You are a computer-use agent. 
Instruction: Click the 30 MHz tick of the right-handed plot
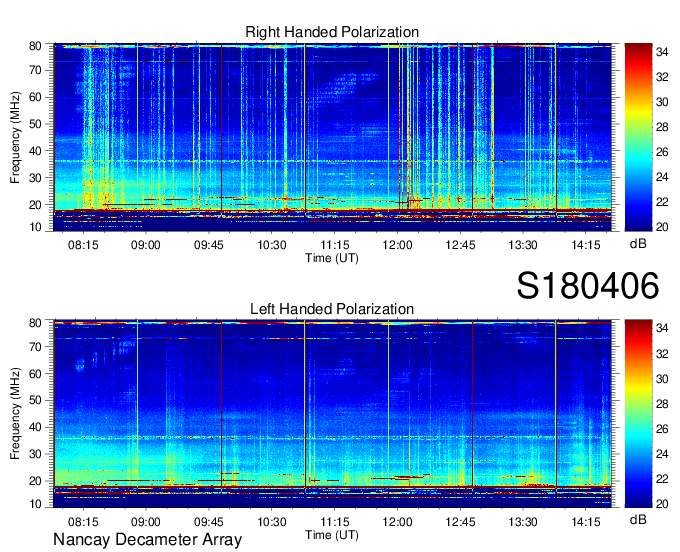pos(36,178)
